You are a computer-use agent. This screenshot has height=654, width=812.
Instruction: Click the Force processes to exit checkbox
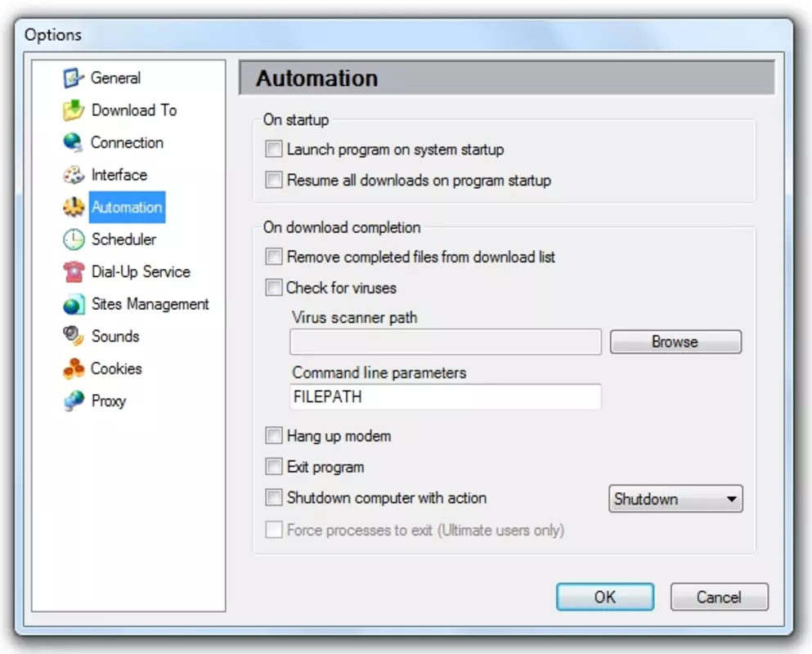(x=274, y=530)
